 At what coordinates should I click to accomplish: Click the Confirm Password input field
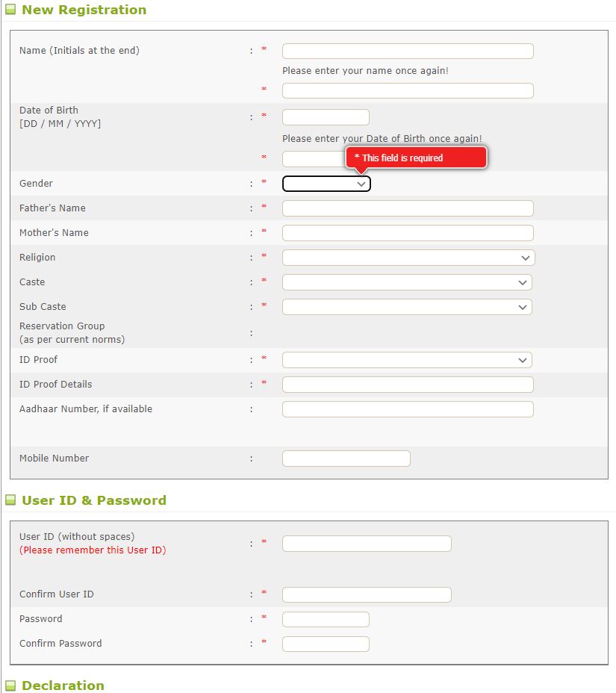click(x=326, y=643)
